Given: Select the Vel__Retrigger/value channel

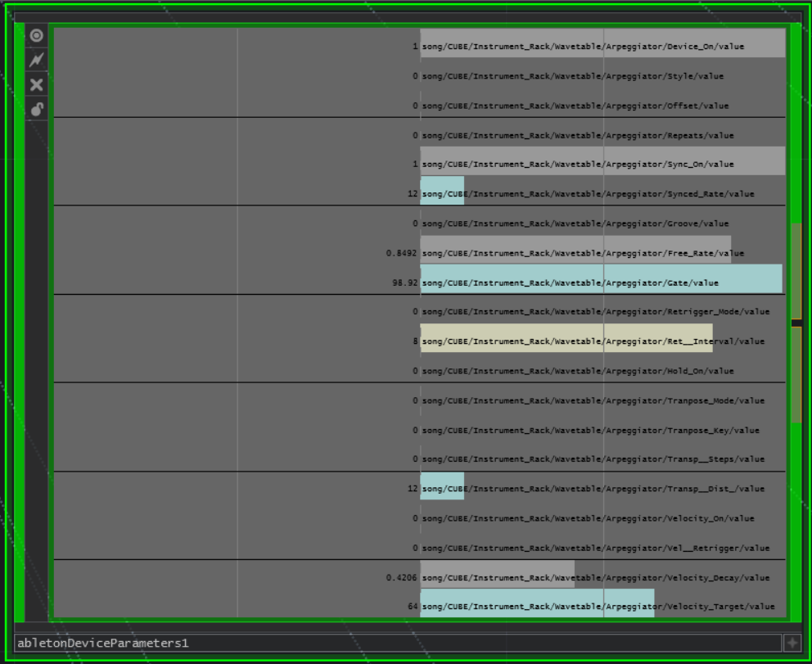Looking at the screenshot, I should [x=596, y=548].
